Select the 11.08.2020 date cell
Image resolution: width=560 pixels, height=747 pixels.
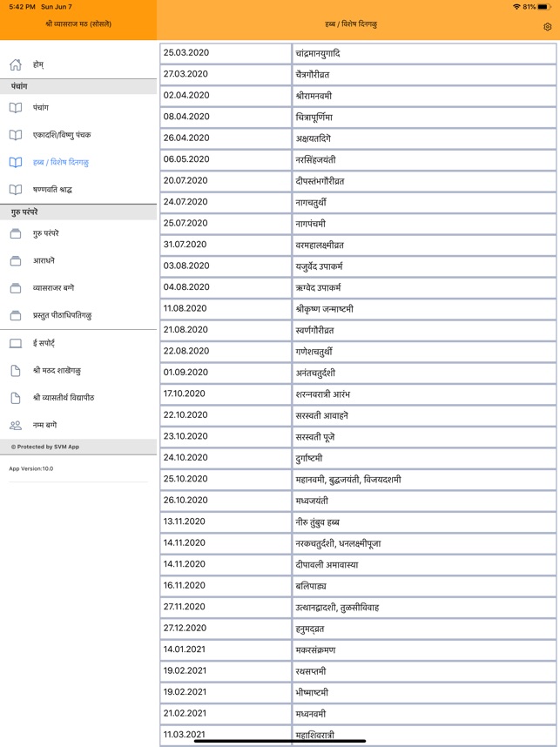click(226, 309)
